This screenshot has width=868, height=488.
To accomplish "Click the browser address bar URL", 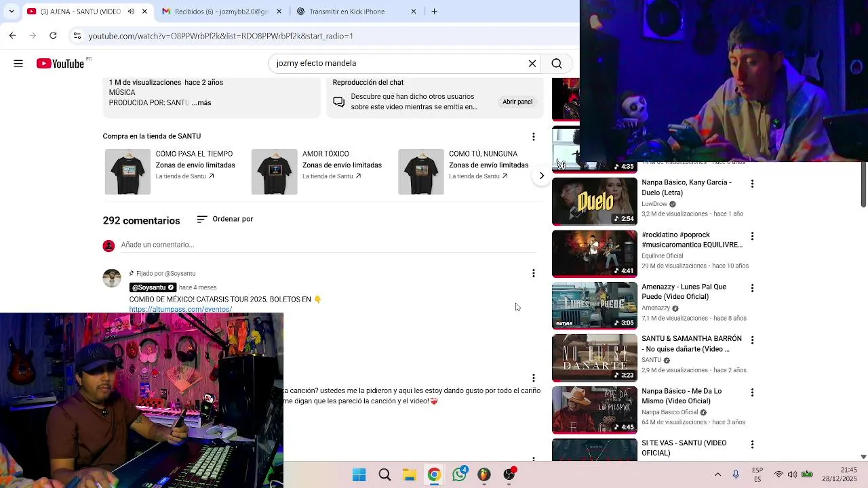I will tap(221, 36).
